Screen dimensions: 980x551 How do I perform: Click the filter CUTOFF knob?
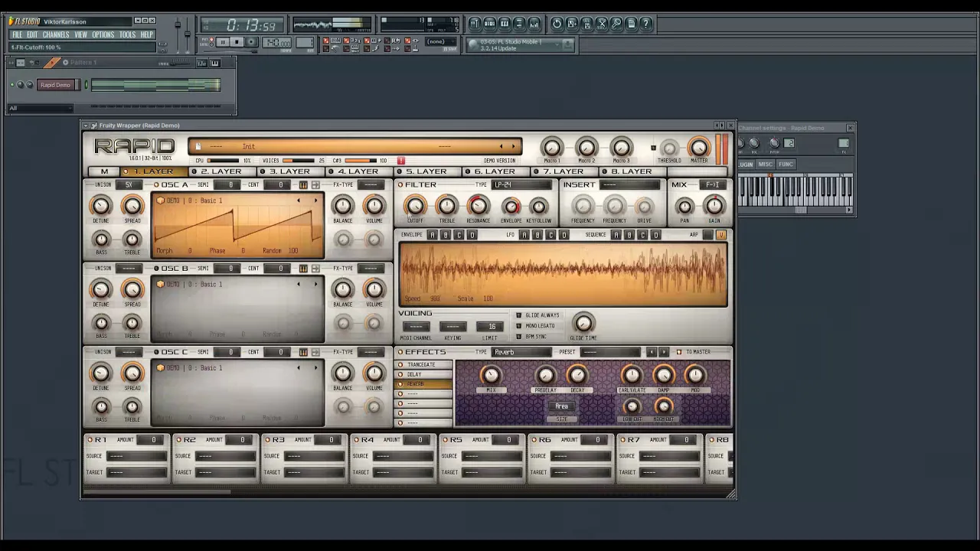click(415, 205)
